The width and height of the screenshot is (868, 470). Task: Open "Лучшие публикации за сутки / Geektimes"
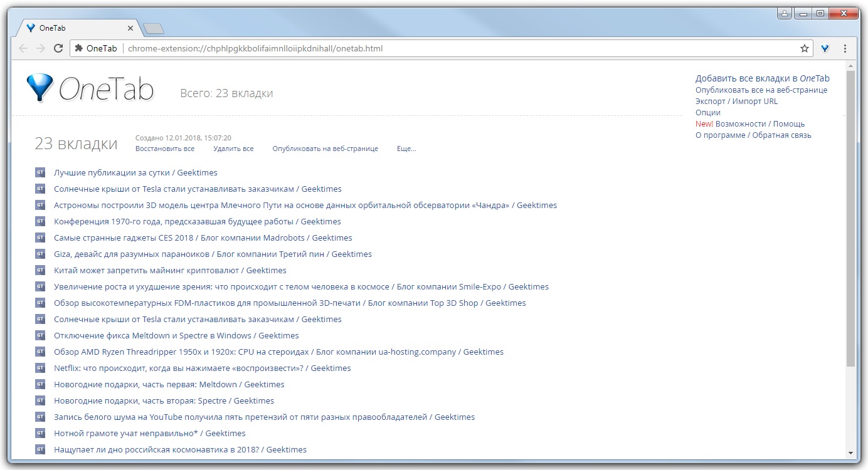135,172
